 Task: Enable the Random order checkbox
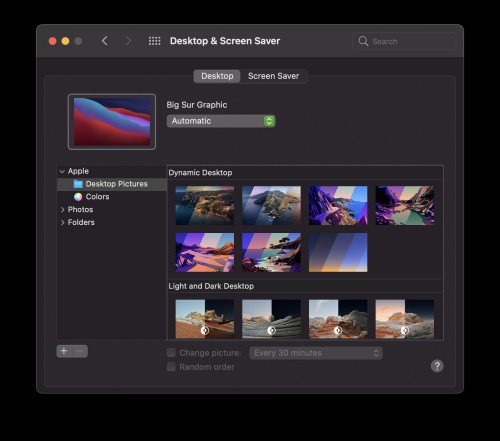[171, 367]
